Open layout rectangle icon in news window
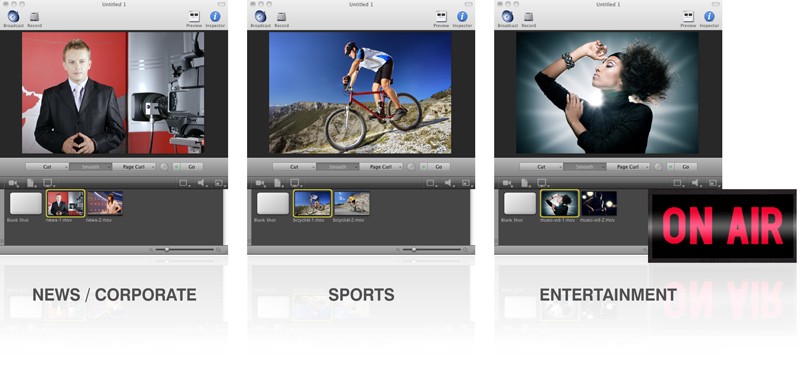This screenshot has width=800, height=383. click(x=185, y=183)
